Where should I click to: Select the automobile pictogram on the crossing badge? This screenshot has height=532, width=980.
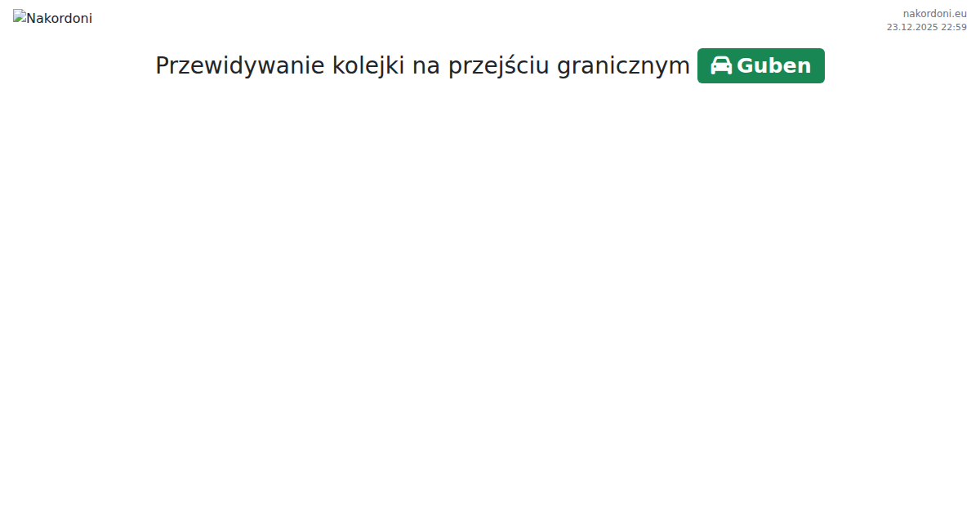pyautogui.click(x=719, y=65)
